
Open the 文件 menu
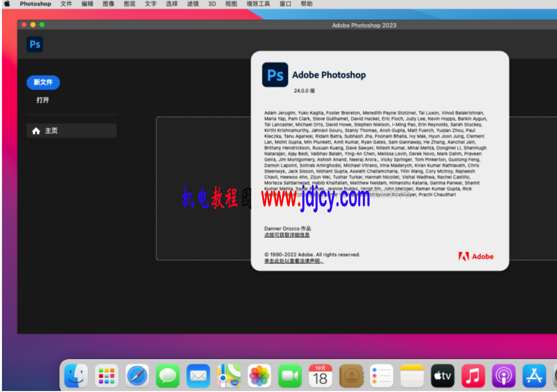pyautogui.click(x=66, y=3)
